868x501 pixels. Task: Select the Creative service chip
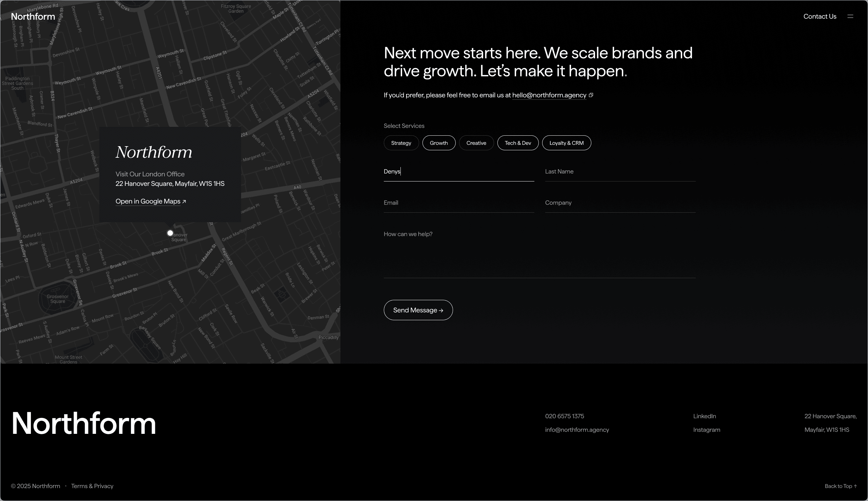(x=476, y=143)
